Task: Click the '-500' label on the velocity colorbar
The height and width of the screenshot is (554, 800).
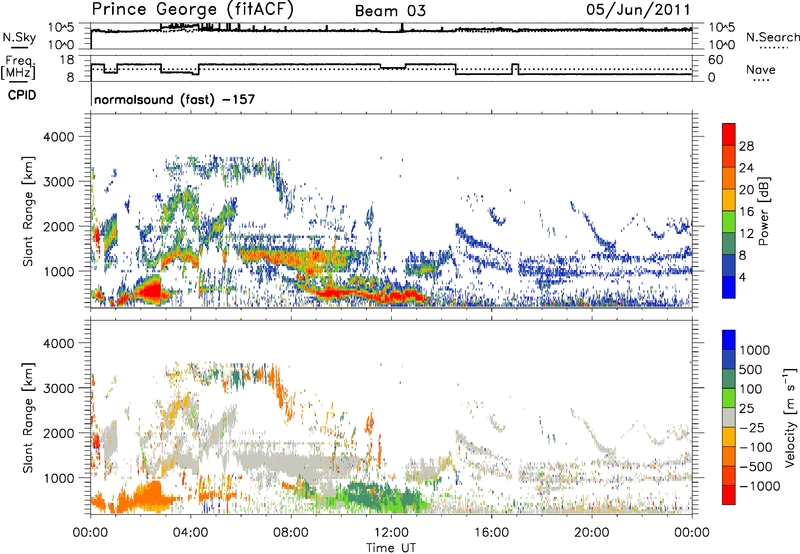Action: [755, 467]
